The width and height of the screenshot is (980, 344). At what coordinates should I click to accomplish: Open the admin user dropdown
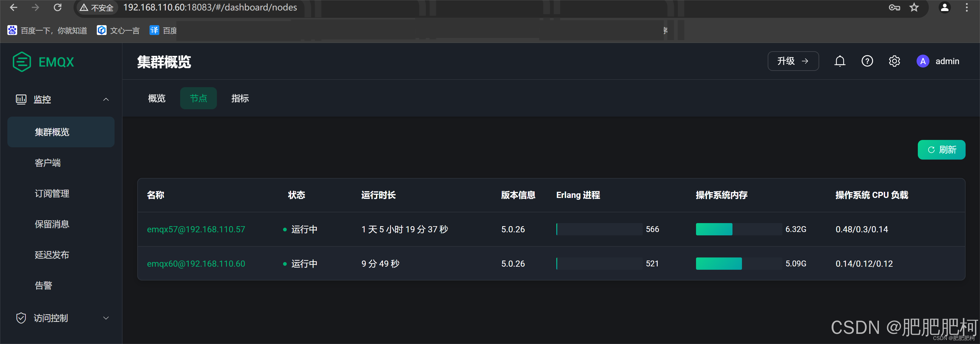click(947, 61)
